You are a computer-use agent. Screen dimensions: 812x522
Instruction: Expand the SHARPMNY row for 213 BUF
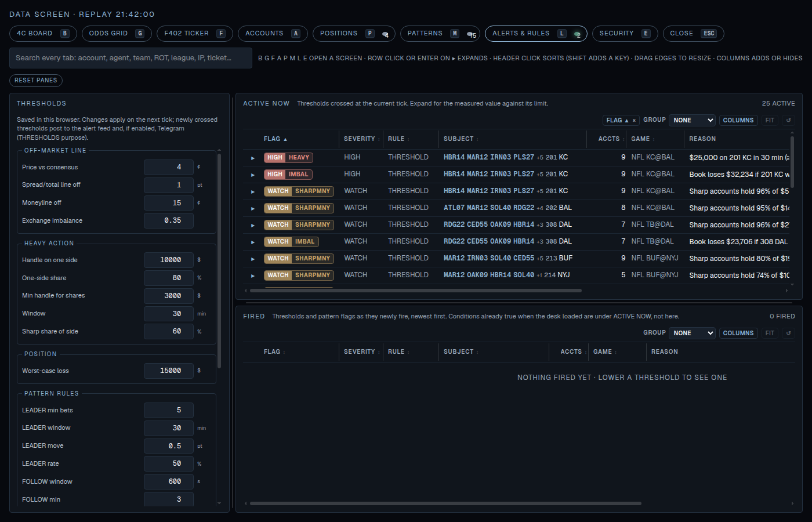coord(253,259)
